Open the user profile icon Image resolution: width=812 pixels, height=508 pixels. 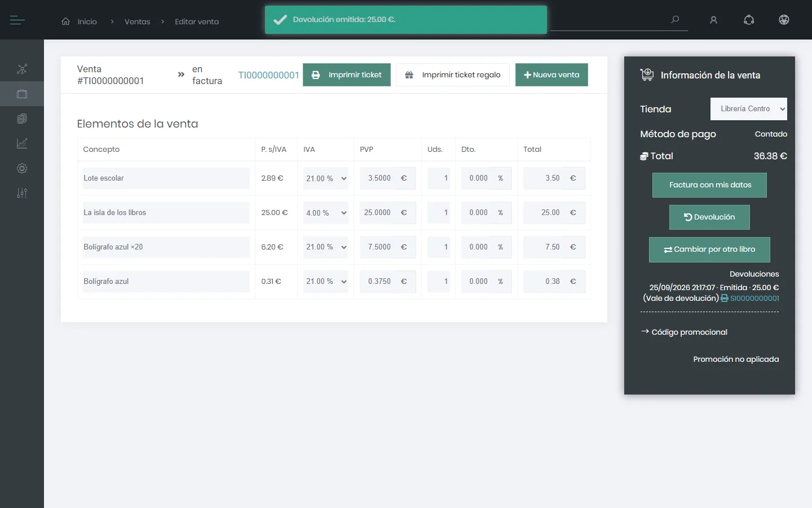point(713,20)
